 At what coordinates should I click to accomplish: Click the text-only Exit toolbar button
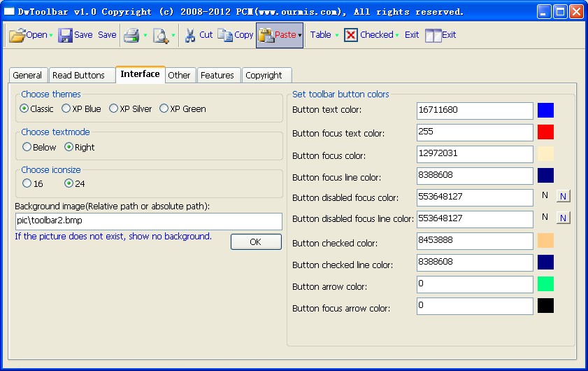(x=412, y=35)
